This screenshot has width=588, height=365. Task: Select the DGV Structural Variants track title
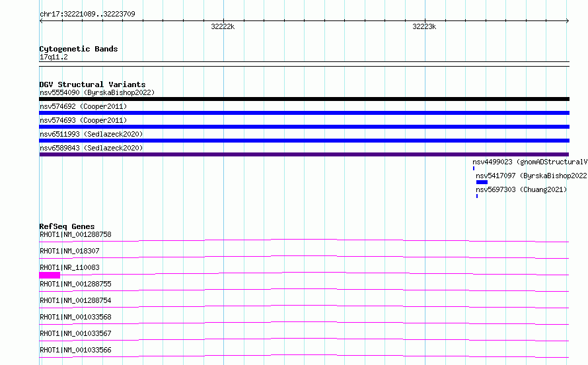pyautogui.click(x=92, y=84)
